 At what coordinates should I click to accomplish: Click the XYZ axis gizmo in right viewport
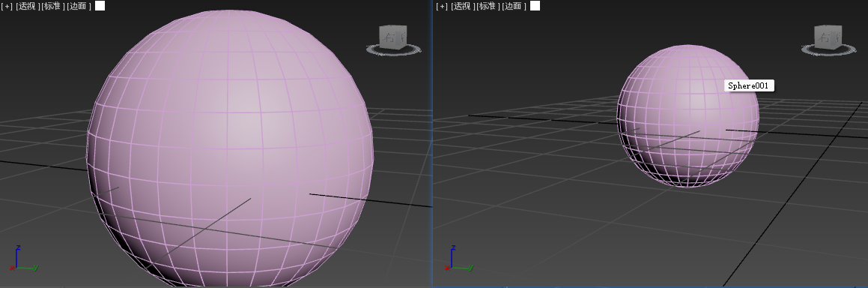click(x=460, y=259)
